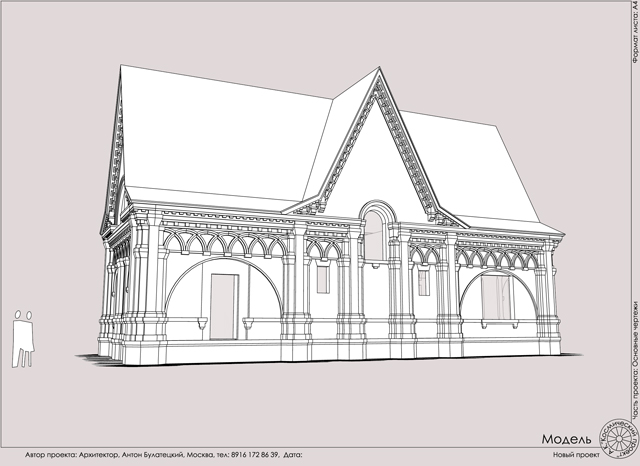Screen dimensions: 640x466
Task: Select the rectangular doorway under the left arch
Action: [x=224, y=306]
